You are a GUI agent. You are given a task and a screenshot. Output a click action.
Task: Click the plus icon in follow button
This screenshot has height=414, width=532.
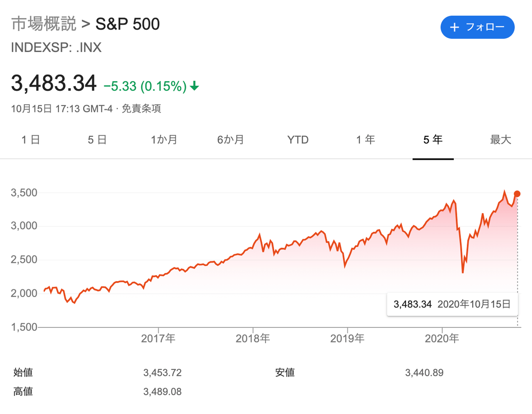455,27
